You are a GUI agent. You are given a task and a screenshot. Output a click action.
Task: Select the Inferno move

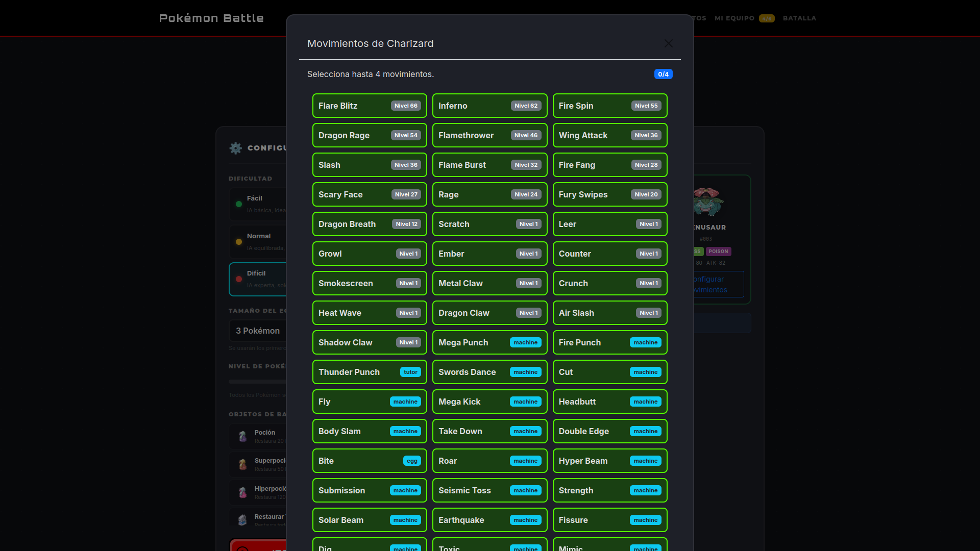pos(489,106)
